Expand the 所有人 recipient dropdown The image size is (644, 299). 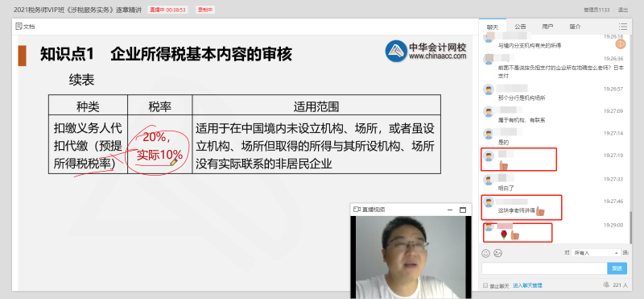[596, 253]
